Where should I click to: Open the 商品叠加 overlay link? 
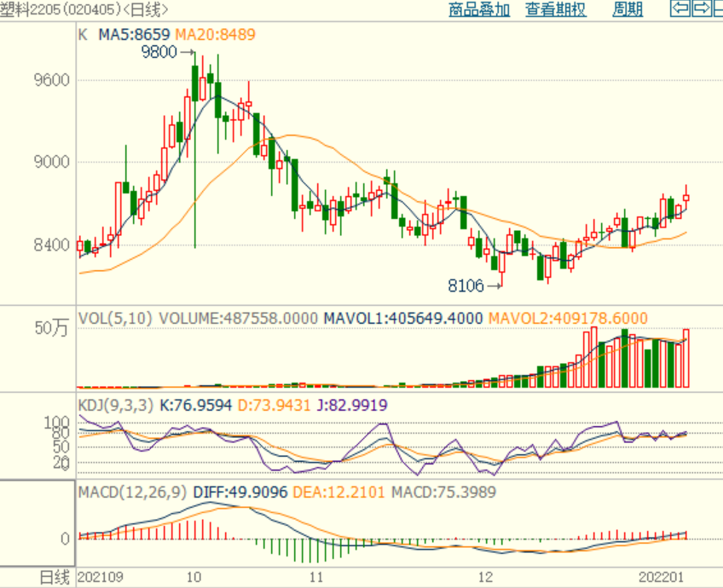click(478, 10)
